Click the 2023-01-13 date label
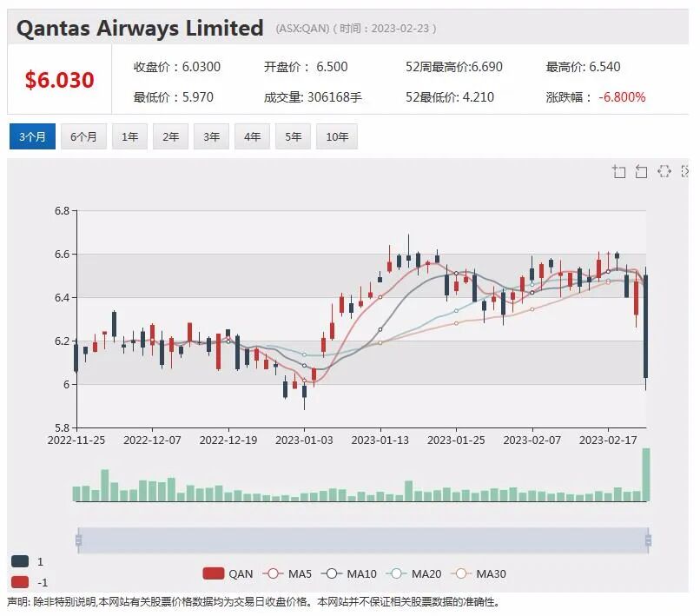Image resolution: width=700 pixels, height=616 pixels. 380,440
